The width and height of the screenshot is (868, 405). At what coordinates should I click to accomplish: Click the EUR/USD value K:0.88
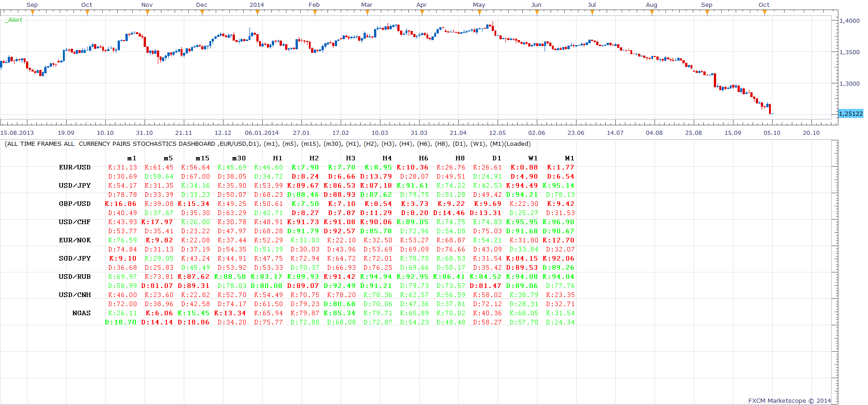[525, 167]
